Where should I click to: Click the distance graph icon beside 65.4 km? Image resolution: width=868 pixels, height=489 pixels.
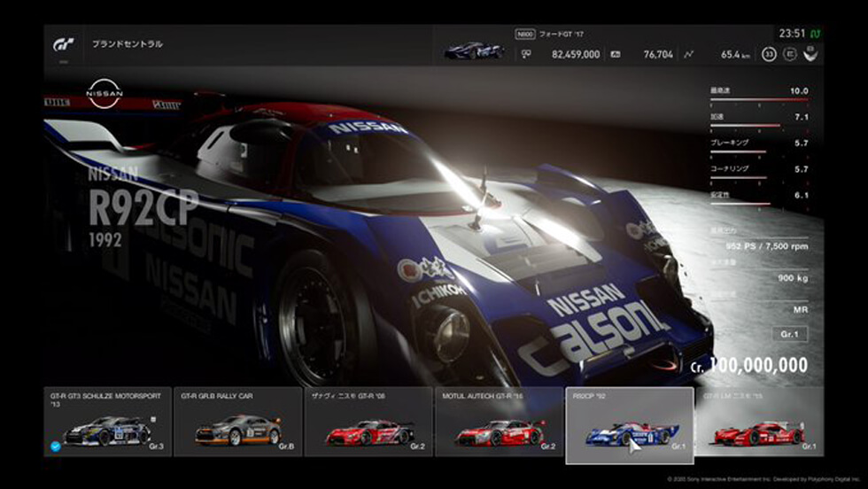[689, 54]
